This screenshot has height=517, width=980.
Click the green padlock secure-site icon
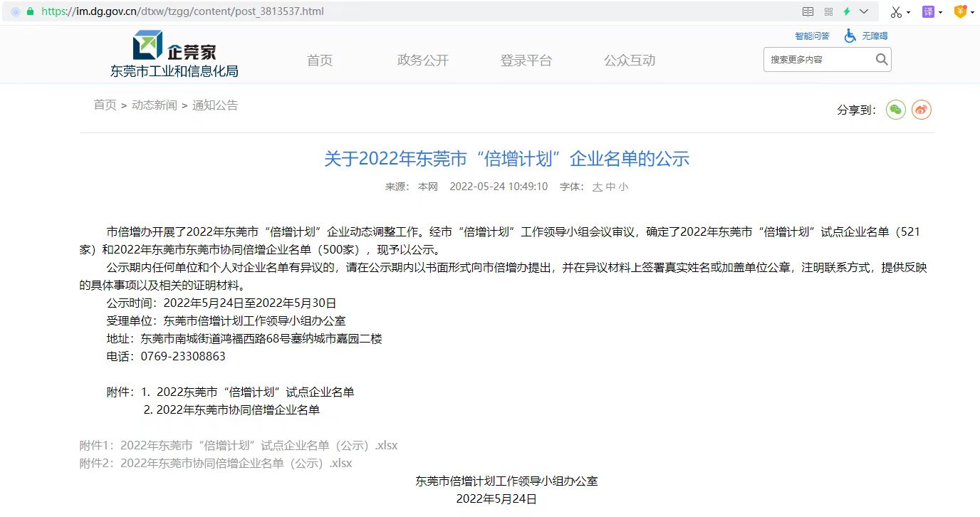tap(30, 11)
